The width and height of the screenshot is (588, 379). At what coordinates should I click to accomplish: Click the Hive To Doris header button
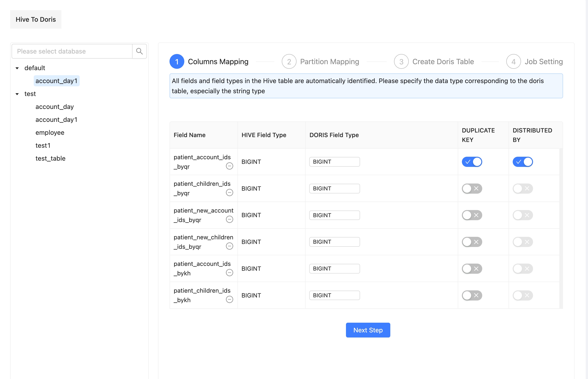(x=36, y=19)
